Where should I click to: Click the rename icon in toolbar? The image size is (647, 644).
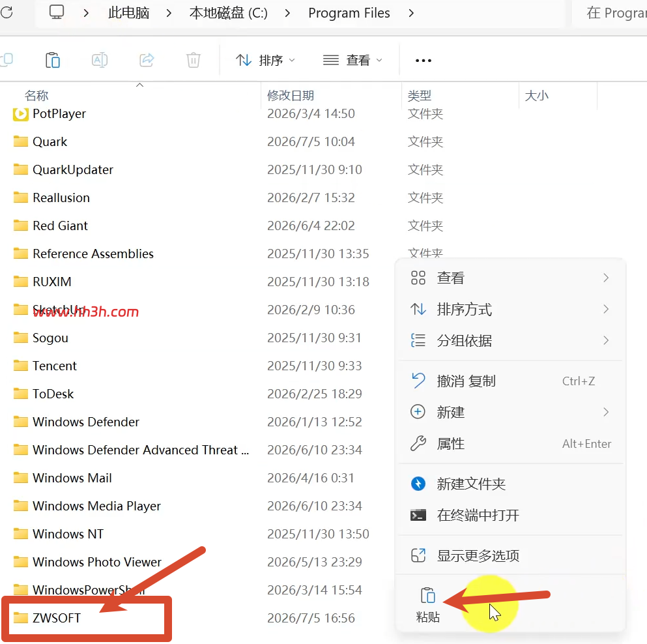100,60
